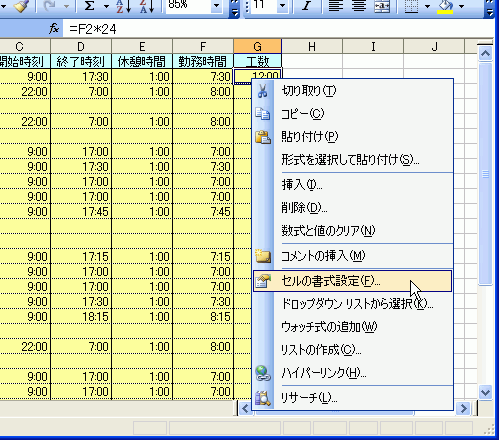Open 形式を選択して貼り付け(S) dialog
Image resolution: width=499 pixels, height=440 pixels.
(353, 160)
